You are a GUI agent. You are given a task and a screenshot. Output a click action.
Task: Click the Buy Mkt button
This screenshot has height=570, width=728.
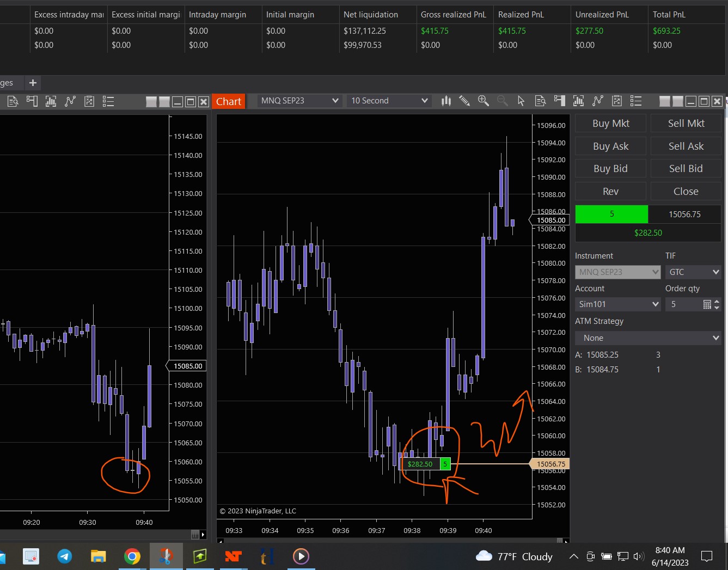pyautogui.click(x=610, y=124)
